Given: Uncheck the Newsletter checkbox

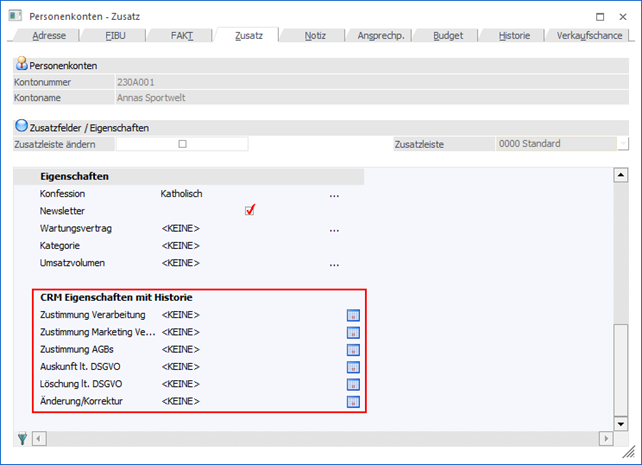Looking at the screenshot, I should pyautogui.click(x=250, y=210).
